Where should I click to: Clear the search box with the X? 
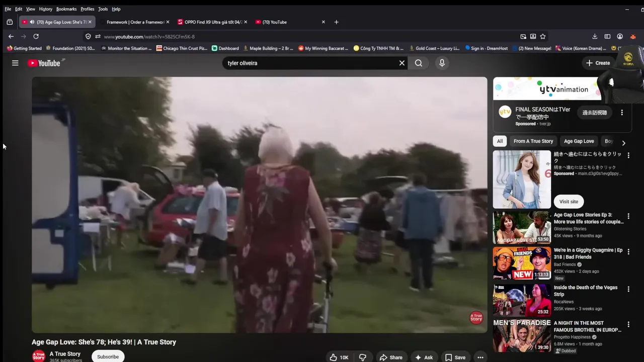402,63
